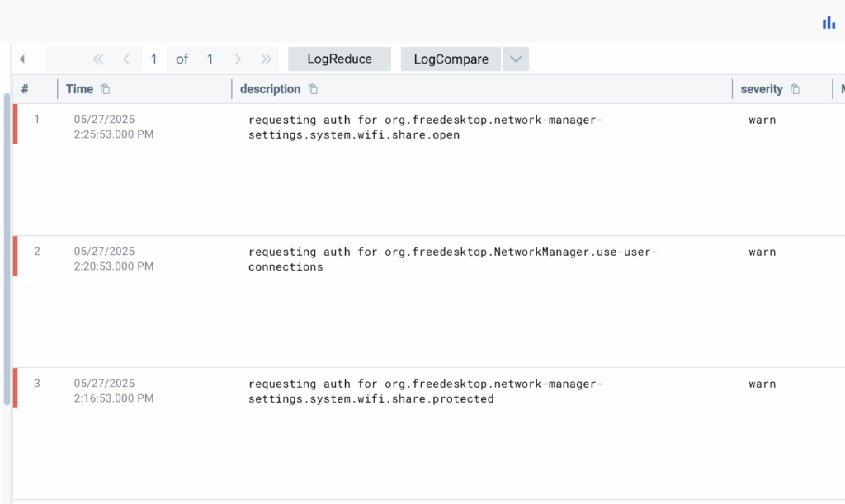Click the copy icon beside the severity header

[x=795, y=88]
